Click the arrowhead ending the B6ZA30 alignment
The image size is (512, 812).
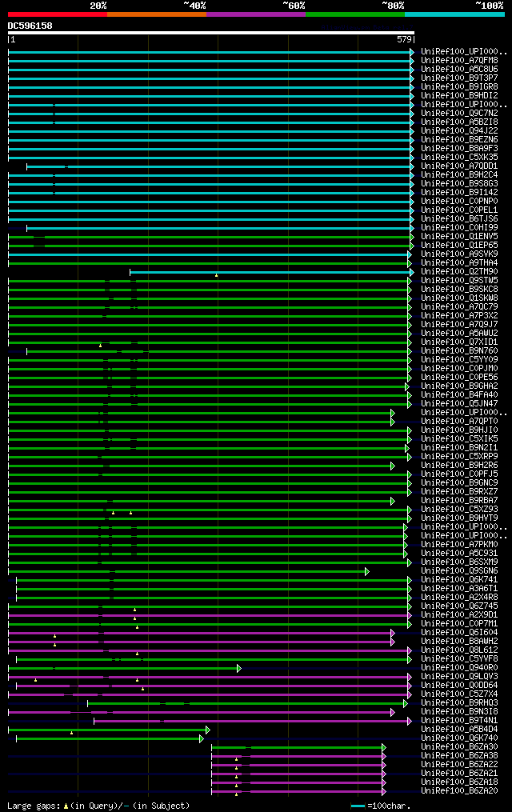[x=384, y=747]
